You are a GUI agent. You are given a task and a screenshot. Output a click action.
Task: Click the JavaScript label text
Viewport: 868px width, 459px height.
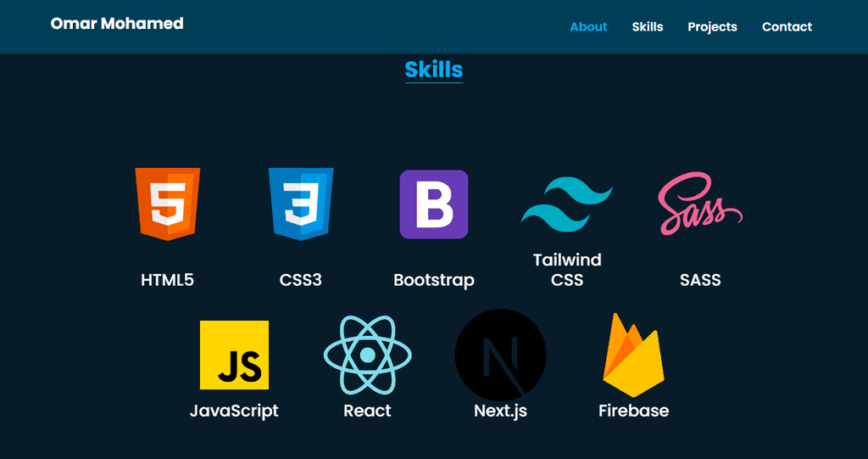tap(234, 411)
